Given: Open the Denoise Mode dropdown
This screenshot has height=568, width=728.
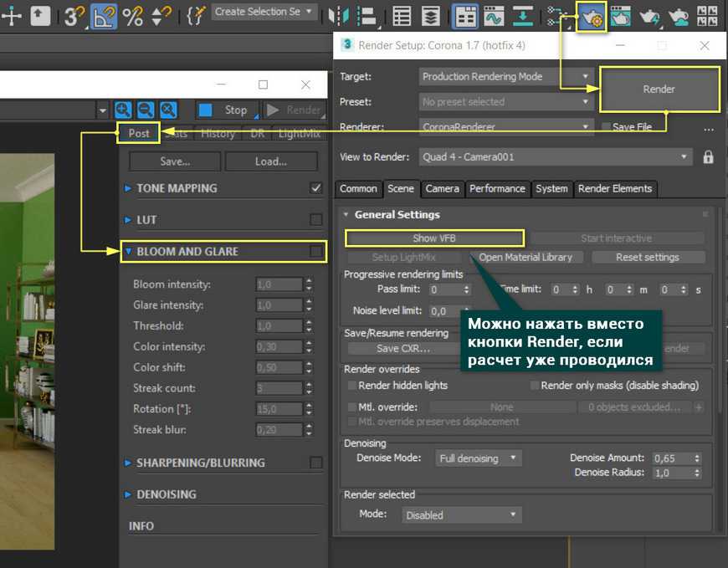Looking at the screenshot, I should click(478, 458).
